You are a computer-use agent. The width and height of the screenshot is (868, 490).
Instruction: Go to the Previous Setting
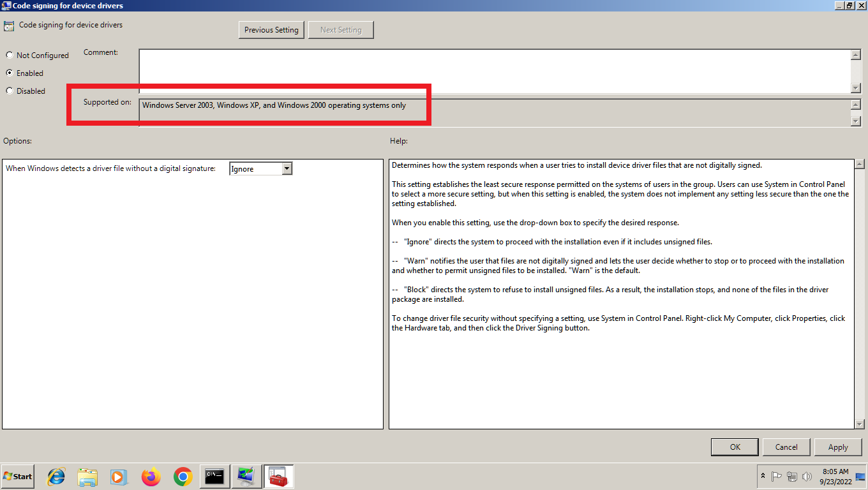271,30
